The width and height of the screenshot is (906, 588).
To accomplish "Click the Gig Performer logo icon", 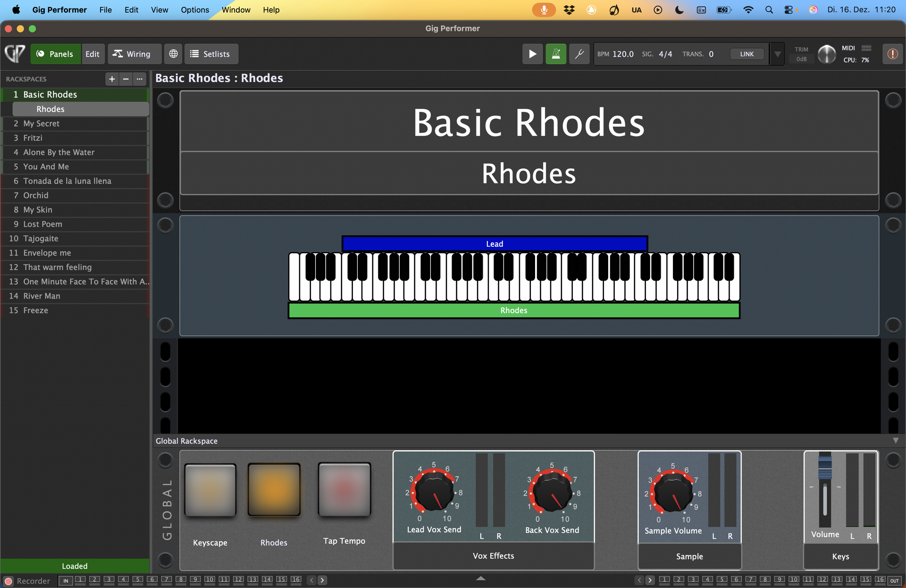I will (15, 54).
